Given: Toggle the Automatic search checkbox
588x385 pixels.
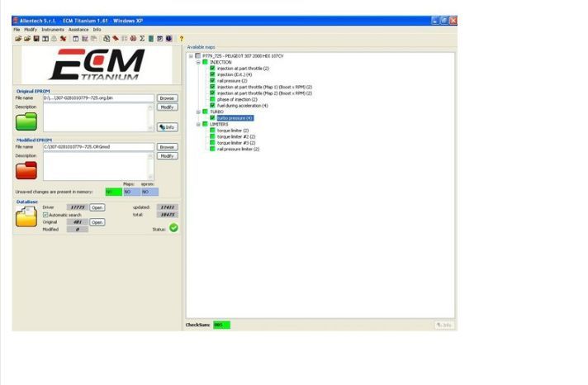Looking at the screenshot, I should (x=45, y=215).
